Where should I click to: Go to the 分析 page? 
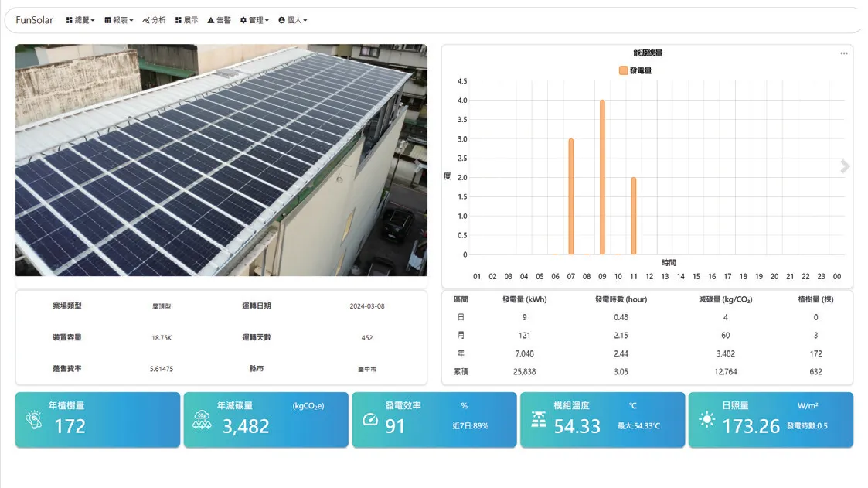[x=154, y=20]
